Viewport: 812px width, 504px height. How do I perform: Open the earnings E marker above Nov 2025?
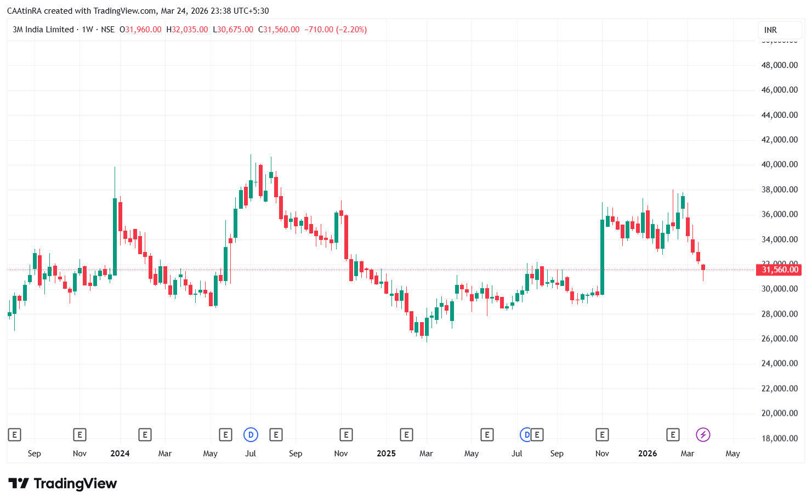(x=602, y=435)
